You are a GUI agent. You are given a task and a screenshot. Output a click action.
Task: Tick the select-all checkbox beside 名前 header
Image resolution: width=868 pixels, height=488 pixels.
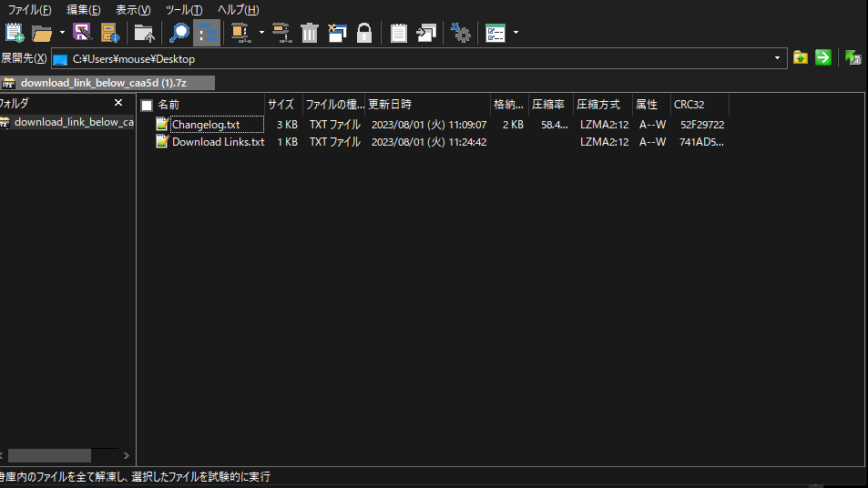(147, 105)
